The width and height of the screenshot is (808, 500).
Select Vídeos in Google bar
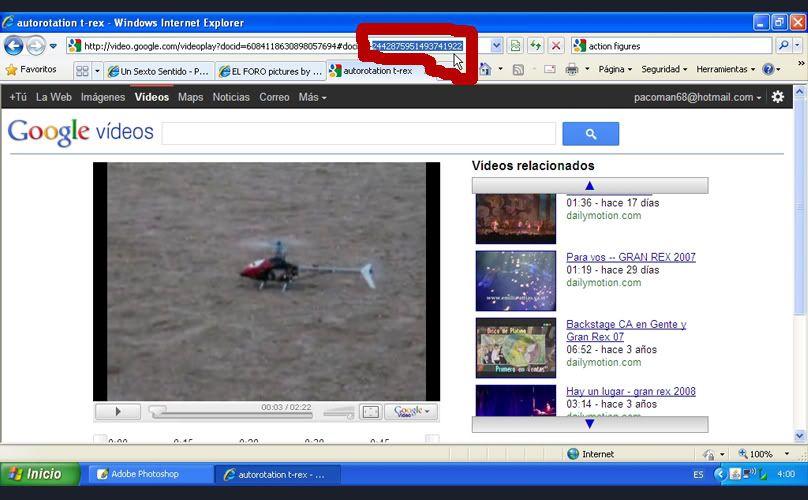pos(152,97)
